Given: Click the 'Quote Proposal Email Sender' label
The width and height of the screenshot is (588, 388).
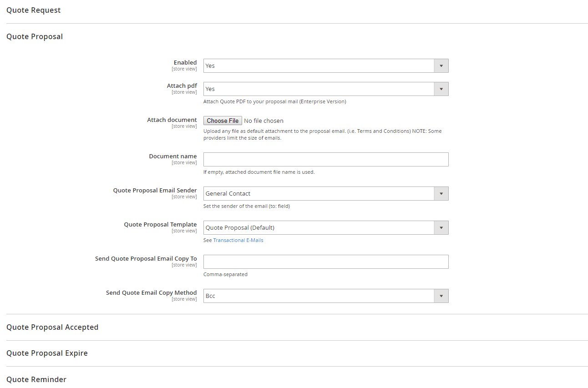Looking at the screenshot, I should pyautogui.click(x=155, y=190).
